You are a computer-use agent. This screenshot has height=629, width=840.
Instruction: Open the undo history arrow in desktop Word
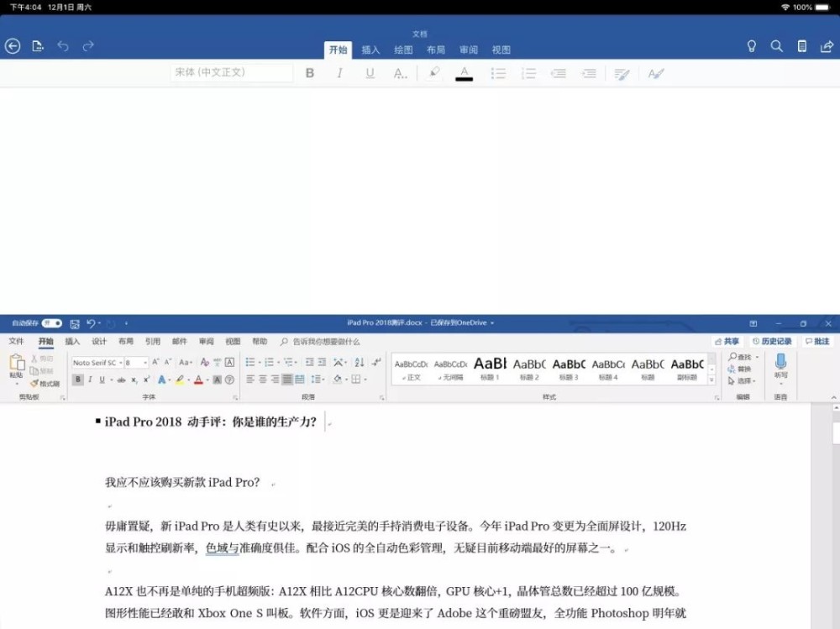(x=100, y=323)
